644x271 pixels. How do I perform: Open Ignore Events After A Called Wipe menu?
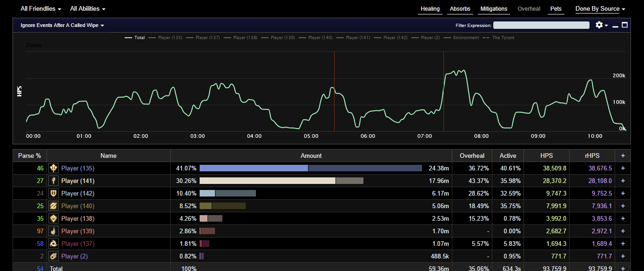click(x=62, y=25)
